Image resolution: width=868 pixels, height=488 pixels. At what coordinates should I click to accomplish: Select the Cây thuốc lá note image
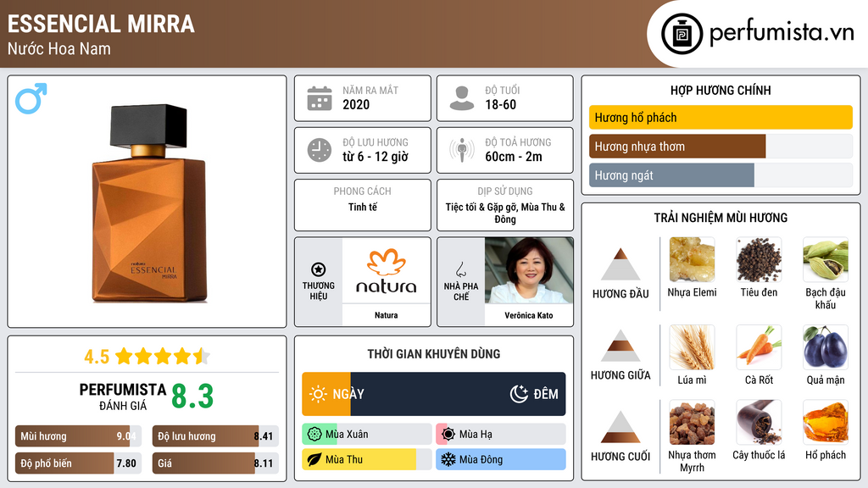click(x=759, y=423)
